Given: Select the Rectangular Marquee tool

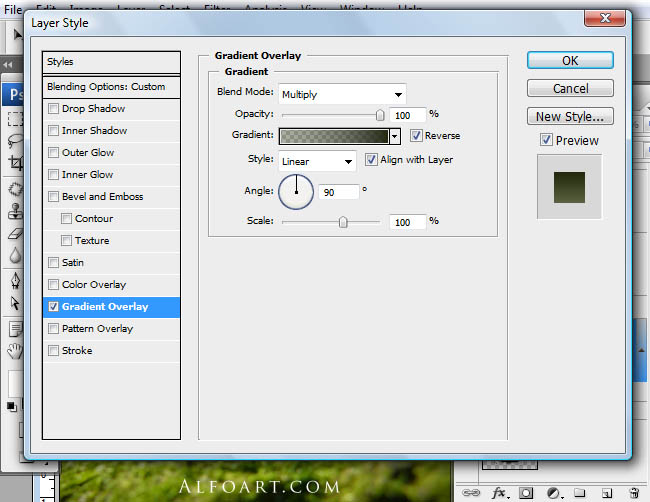Looking at the screenshot, I should click(x=14, y=120).
